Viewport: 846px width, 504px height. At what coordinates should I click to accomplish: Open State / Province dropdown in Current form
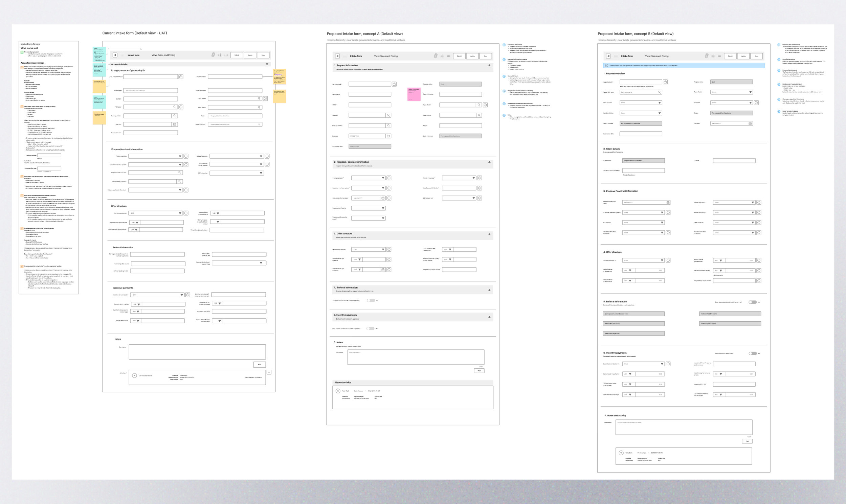pos(235,124)
